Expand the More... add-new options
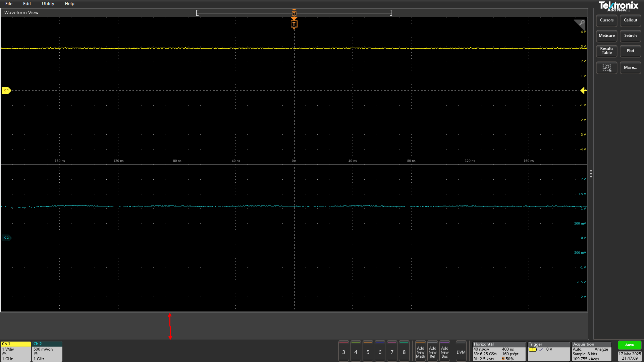Viewport: 644px width, 362px height. point(630,68)
